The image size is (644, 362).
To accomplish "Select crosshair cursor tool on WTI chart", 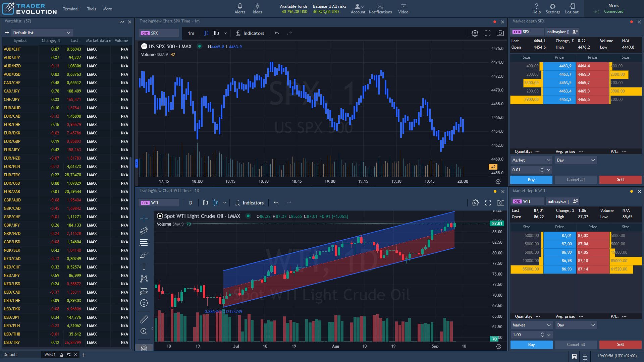I will click(x=144, y=219).
